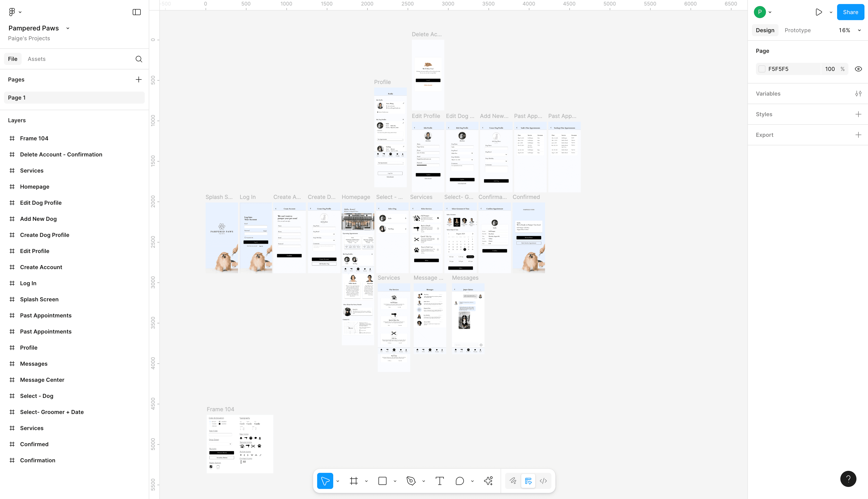Image resolution: width=868 pixels, height=499 pixels.
Task: Open the 16% zoom dropdown
Action: [x=849, y=30]
